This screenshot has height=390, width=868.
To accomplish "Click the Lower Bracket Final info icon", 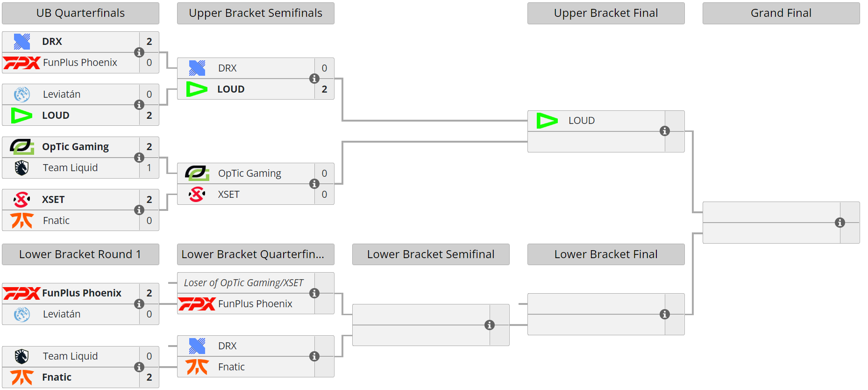I will 665,314.
